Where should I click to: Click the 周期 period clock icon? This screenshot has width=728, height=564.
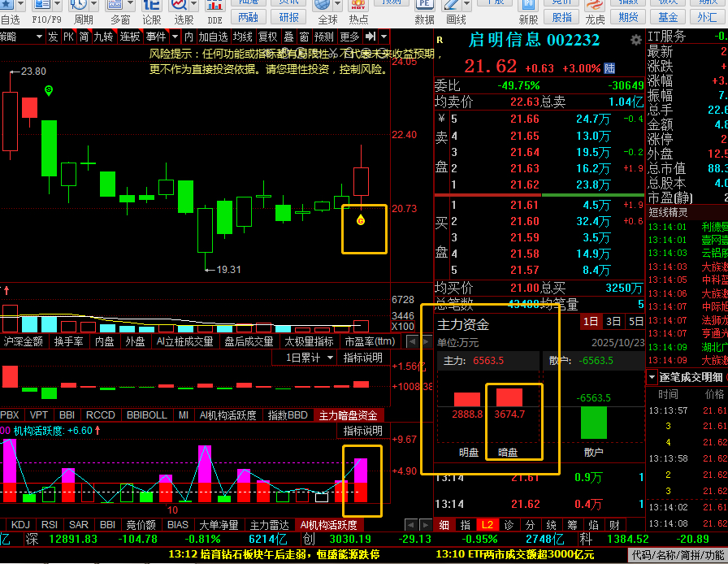[x=79, y=5]
